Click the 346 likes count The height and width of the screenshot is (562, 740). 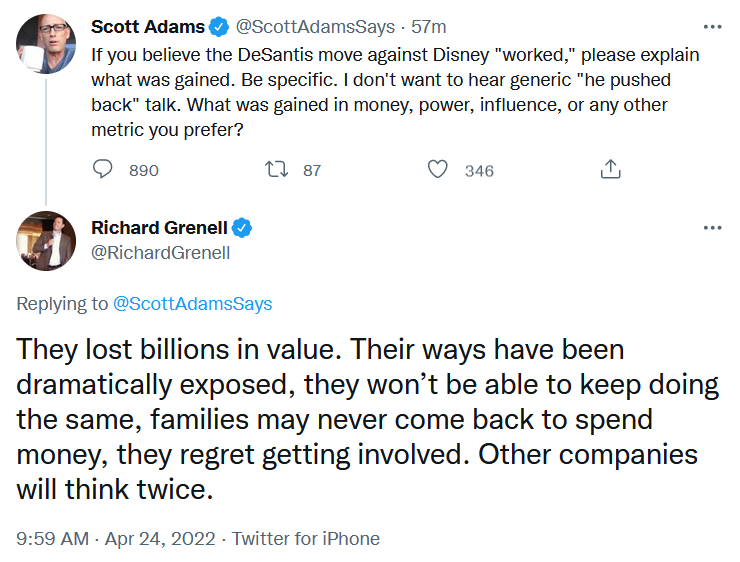pos(479,170)
